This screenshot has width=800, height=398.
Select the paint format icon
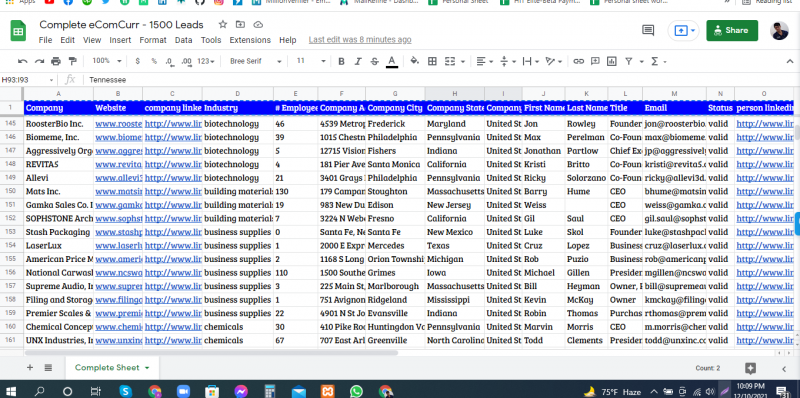point(72,61)
